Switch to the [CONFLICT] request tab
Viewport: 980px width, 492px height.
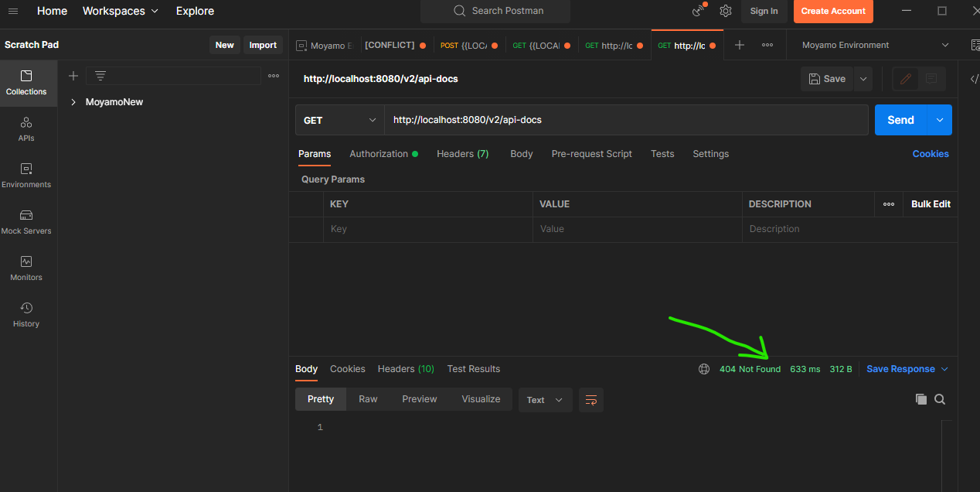point(395,46)
